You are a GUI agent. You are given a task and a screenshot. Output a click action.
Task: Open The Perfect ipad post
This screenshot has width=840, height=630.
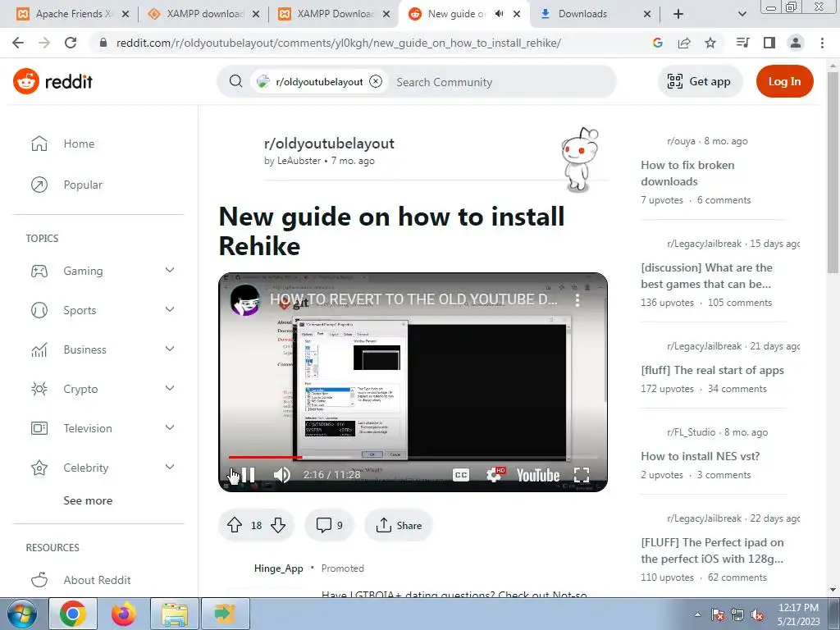(712, 550)
